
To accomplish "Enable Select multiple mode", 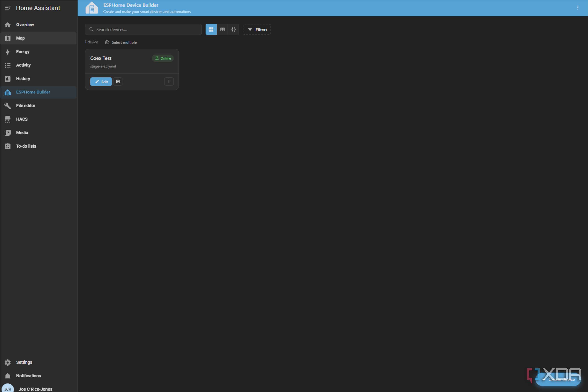I will click(x=121, y=42).
